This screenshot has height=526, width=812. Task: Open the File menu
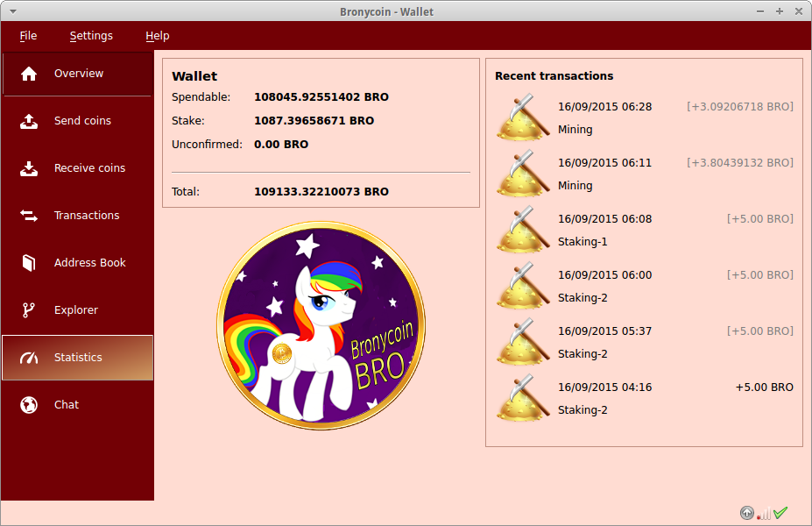[28, 36]
